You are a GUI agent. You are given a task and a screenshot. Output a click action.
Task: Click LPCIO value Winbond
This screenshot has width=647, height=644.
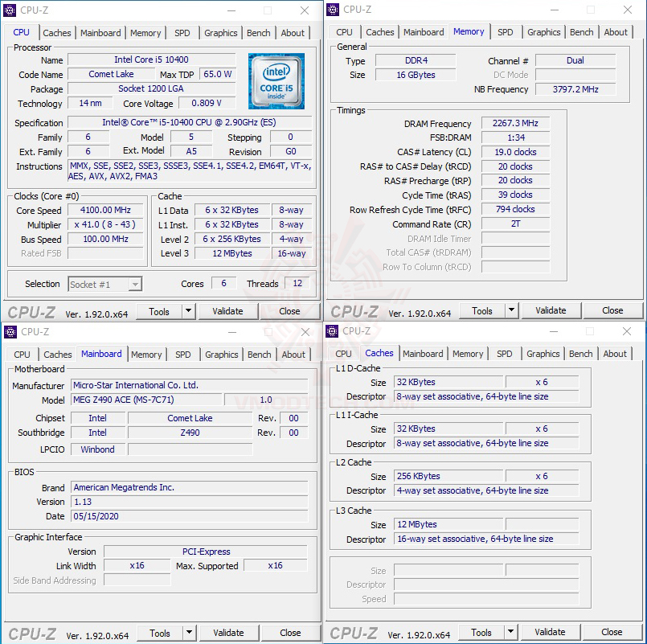98,449
